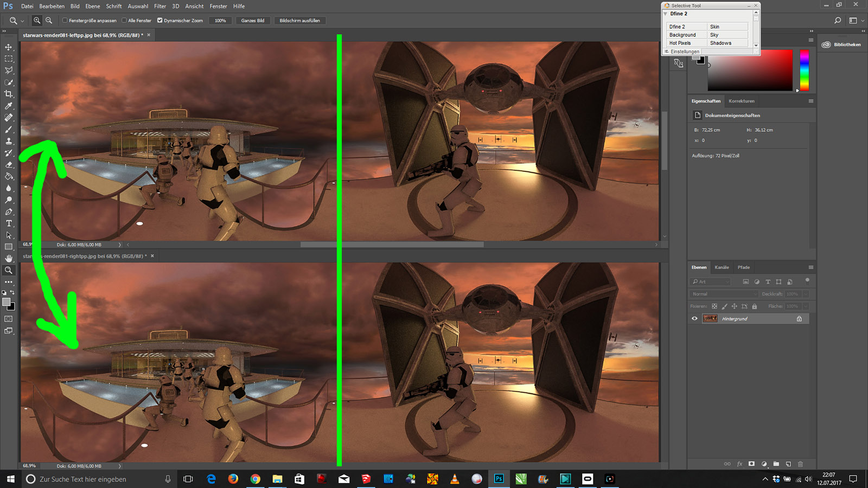Click the Ganzes Bild button

tap(253, 21)
